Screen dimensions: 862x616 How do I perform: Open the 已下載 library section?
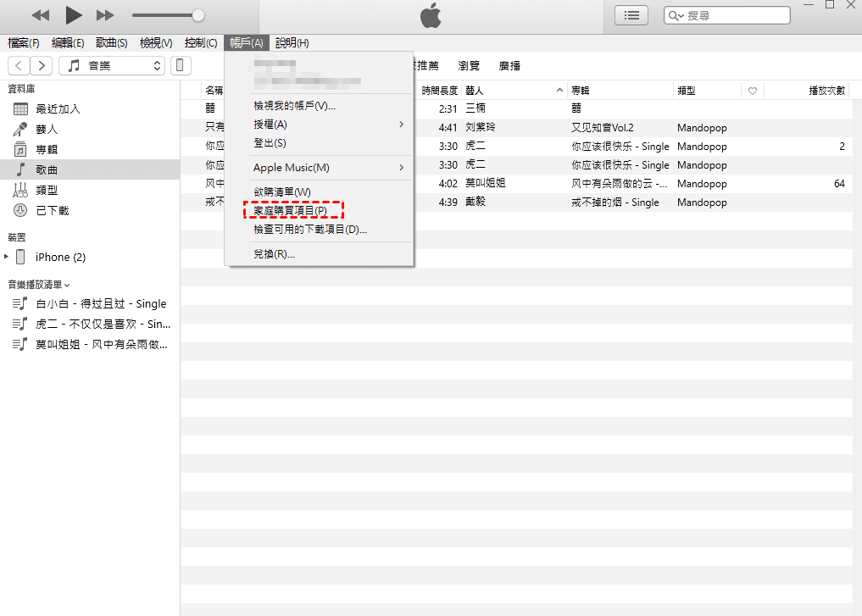coord(52,210)
